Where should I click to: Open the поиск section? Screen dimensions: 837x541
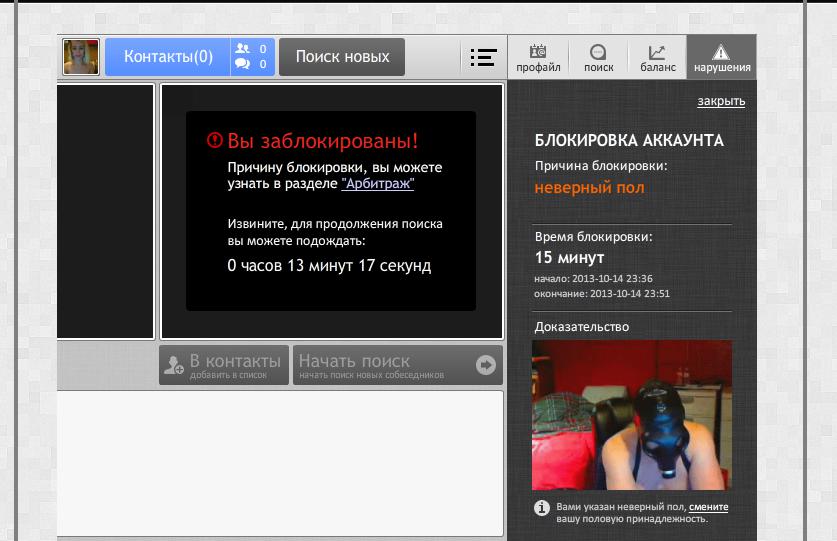point(598,58)
